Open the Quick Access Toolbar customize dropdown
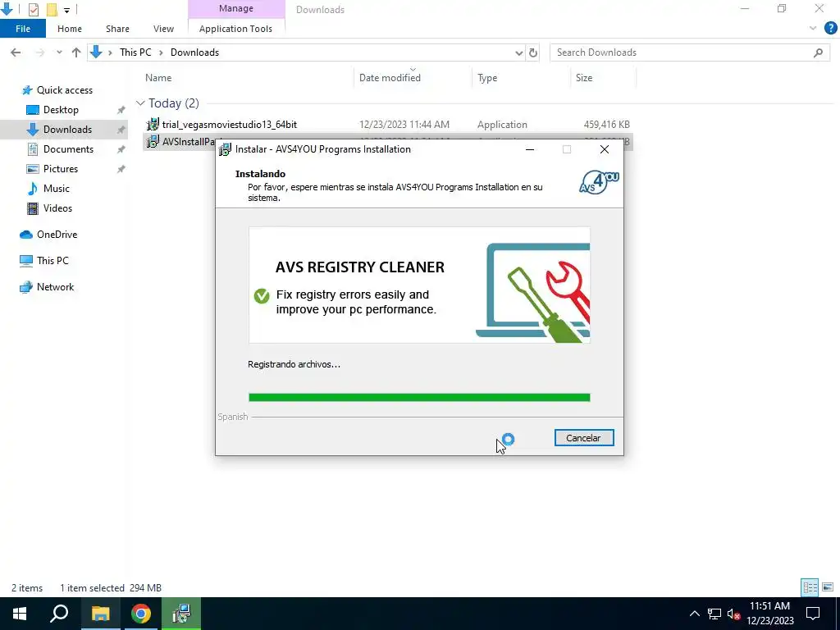Screen dimensions: 840x630 click(x=66, y=10)
